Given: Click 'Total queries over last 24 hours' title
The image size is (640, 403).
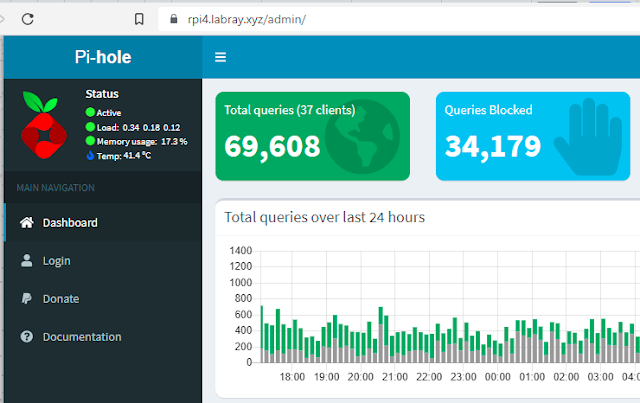Looking at the screenshot, I should [324, 217].
